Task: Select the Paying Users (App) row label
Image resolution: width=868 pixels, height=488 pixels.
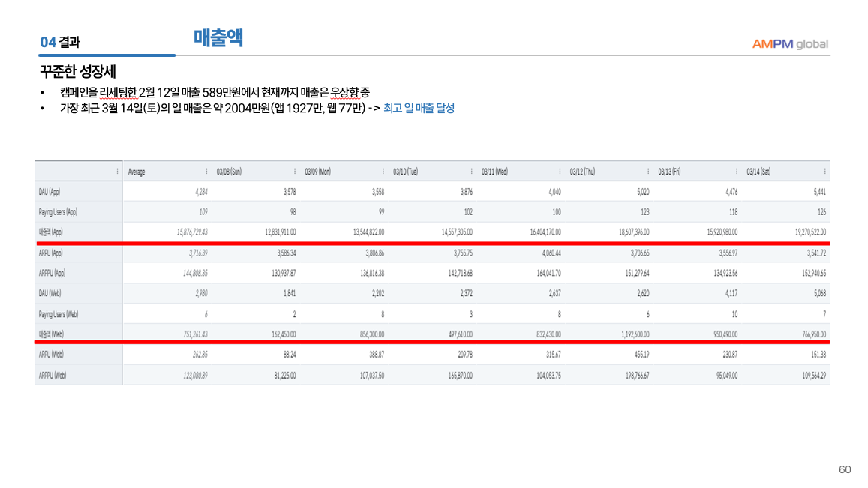Action: pos(58,212)
